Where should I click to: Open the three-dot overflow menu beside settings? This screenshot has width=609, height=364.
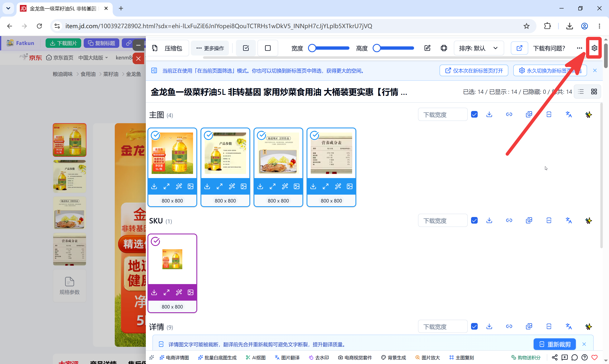579,48
